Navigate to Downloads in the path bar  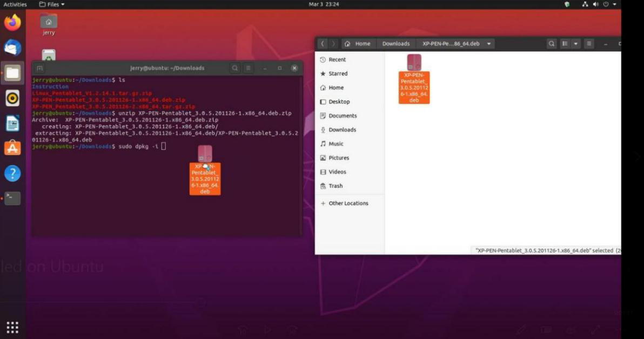coord(396,44)
